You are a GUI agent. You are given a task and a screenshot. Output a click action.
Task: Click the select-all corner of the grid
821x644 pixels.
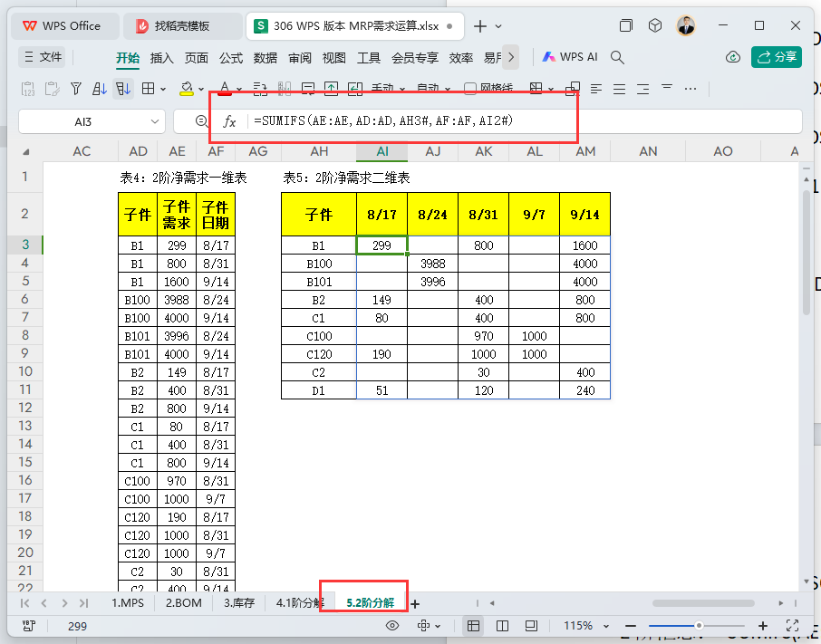[x=25, y=152]
